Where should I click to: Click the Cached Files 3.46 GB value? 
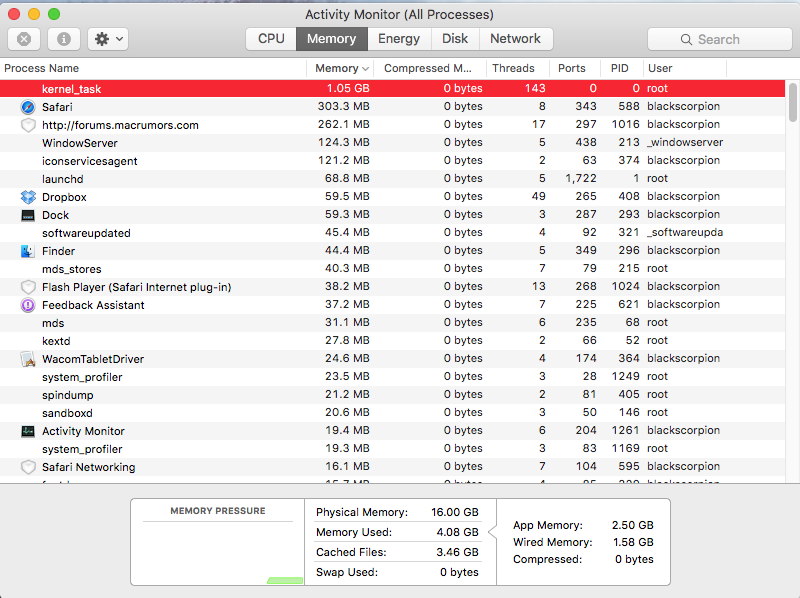457,552
